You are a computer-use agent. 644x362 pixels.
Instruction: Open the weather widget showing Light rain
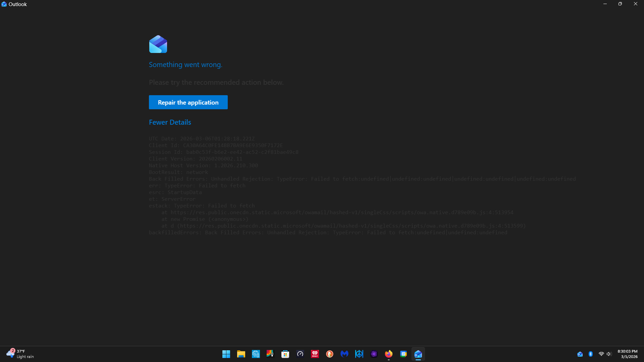20,354
